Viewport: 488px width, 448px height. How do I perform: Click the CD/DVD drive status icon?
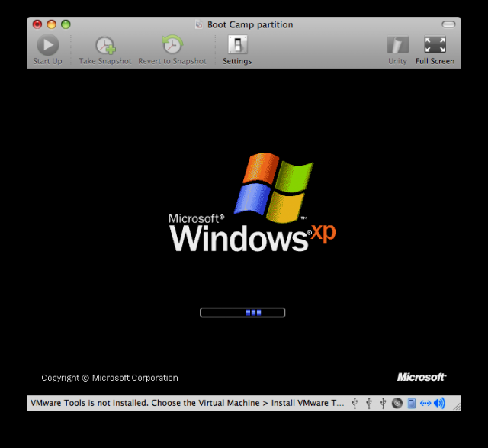397,403
